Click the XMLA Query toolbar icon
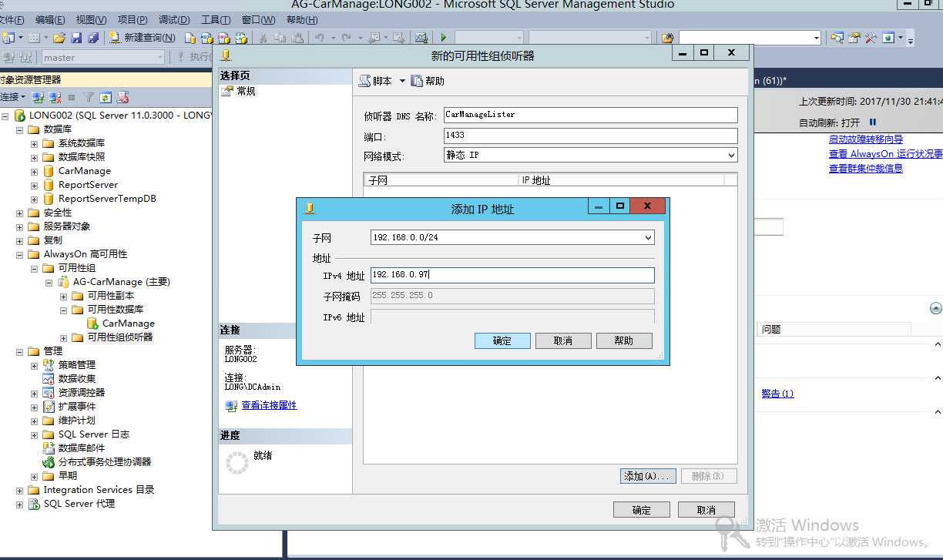Viewport: 943px width, 560px height. coord(241,38)
